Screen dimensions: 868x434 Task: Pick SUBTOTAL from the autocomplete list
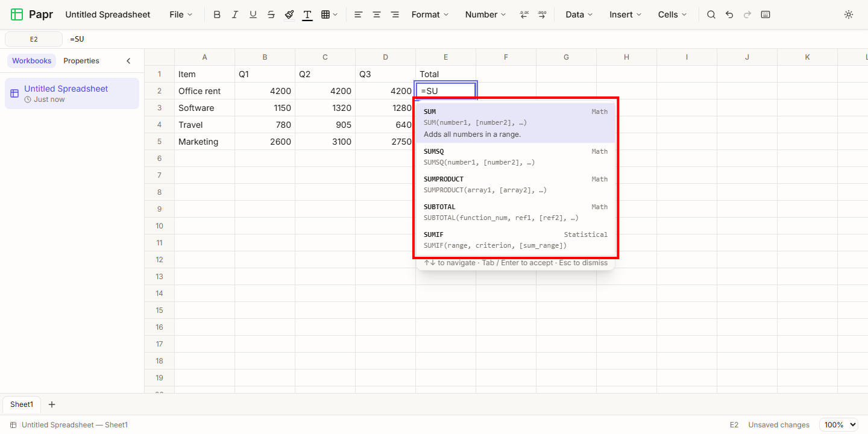click(x=515, y=212)
